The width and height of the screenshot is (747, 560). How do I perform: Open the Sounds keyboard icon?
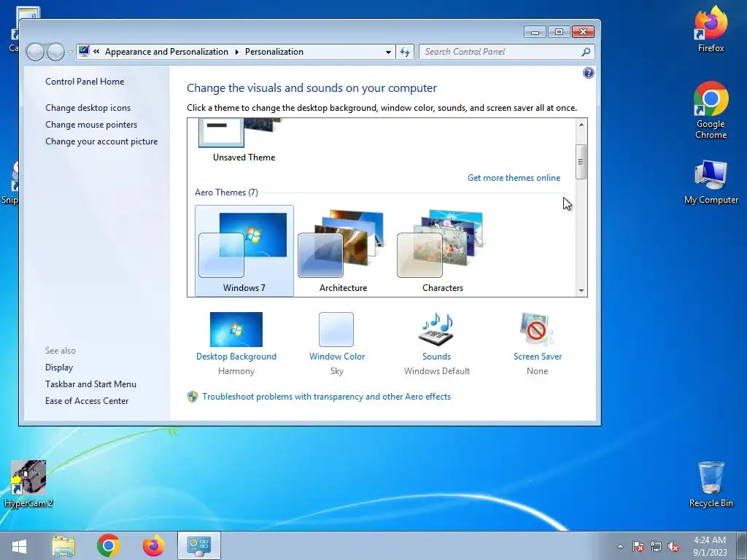click(x=436, y=329)
